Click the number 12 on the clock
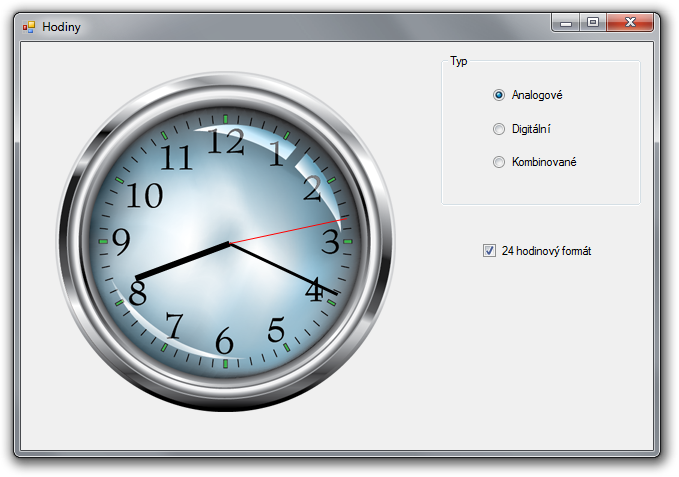Image resolution: width=679 pixels, height=477 pixels. click(226, 142)
